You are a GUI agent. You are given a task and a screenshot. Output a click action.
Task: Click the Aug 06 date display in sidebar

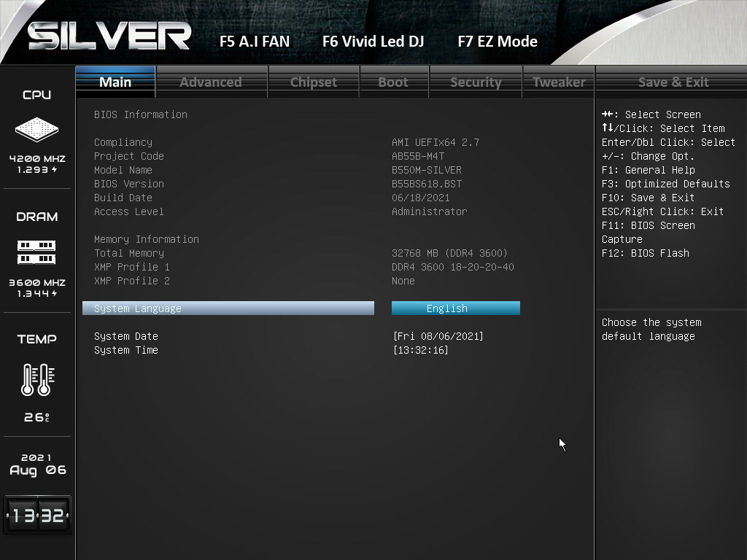37,470
